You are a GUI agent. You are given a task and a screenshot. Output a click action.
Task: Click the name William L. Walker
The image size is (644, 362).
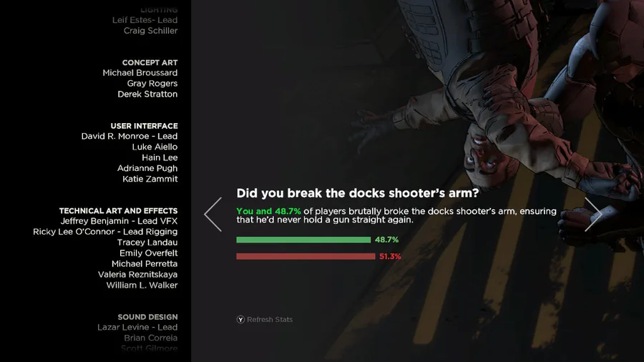click(x=142, y=285)
